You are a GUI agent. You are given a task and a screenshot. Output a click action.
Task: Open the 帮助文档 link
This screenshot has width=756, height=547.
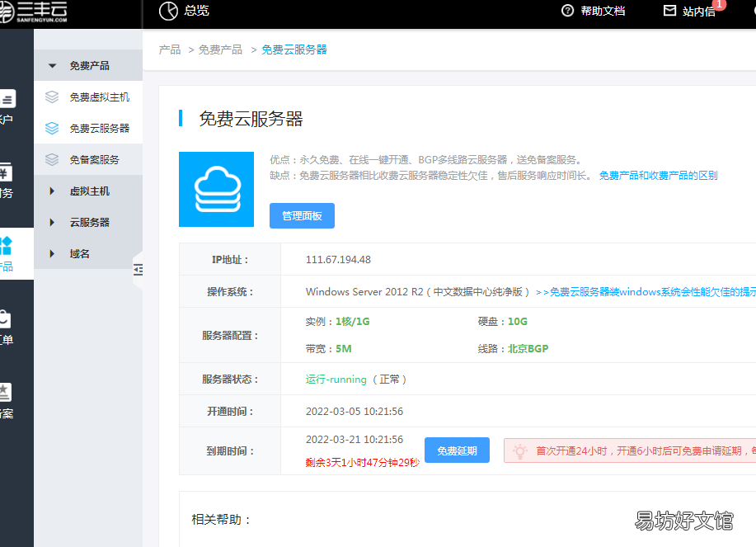pos(603,11)
